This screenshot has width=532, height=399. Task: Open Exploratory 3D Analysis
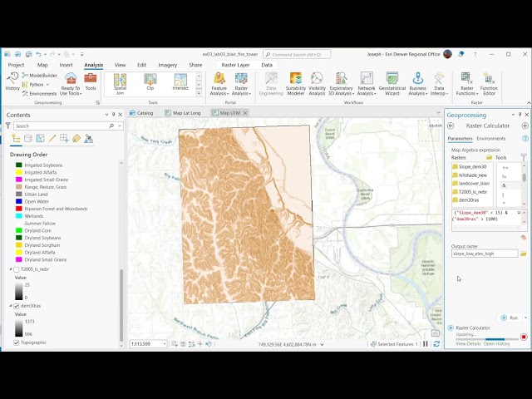pos(342,84)
